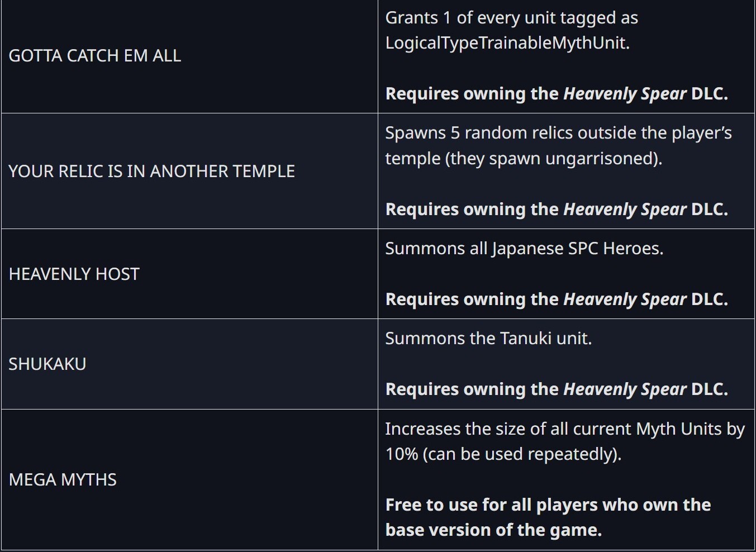756x552 pixels.
Task: Click 'Summons the Tanuki unit' description
Action: pyautogui.click(x=488, y=339)
